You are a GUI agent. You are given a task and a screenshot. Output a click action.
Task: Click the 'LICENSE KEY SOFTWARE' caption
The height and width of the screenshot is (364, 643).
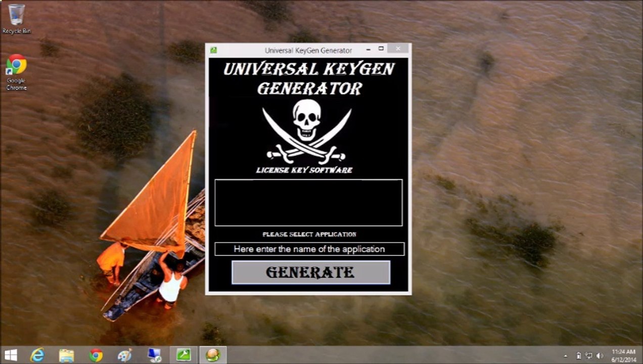(304, 170)
